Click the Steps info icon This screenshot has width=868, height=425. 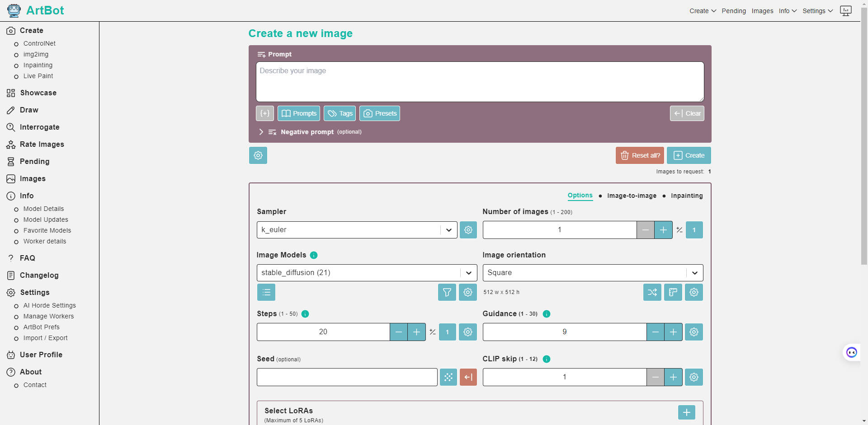click(x=305, y=314)
